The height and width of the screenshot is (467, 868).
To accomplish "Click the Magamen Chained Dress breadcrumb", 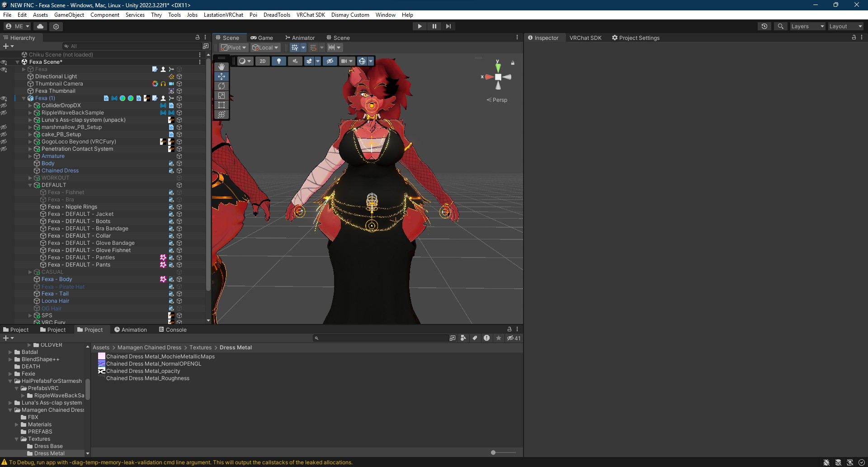I will [149, 348].
